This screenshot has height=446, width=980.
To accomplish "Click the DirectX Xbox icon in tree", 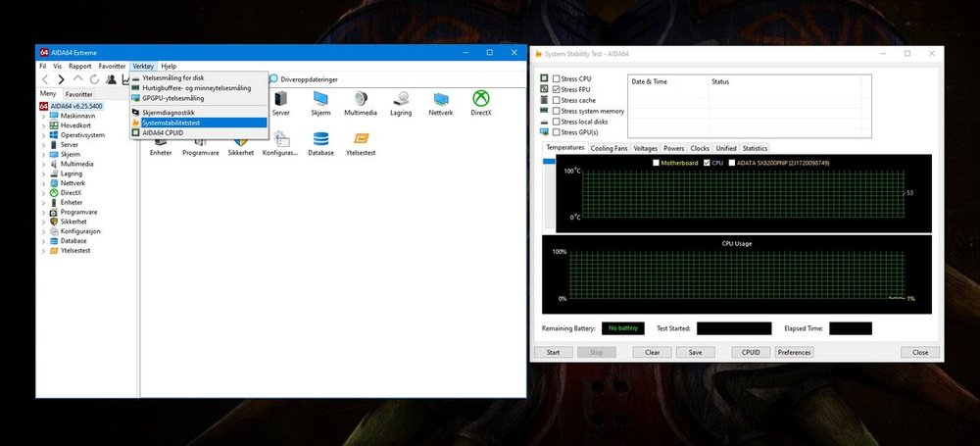I will point(54,193).
